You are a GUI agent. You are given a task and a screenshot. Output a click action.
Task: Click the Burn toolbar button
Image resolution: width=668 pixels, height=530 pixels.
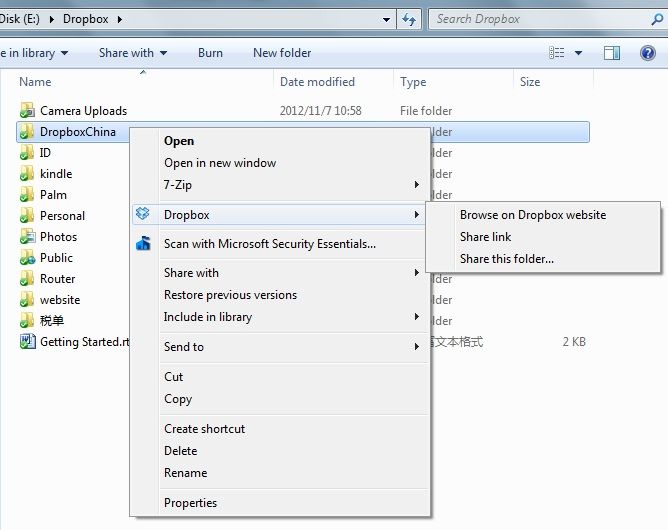(x=210, y=53)
